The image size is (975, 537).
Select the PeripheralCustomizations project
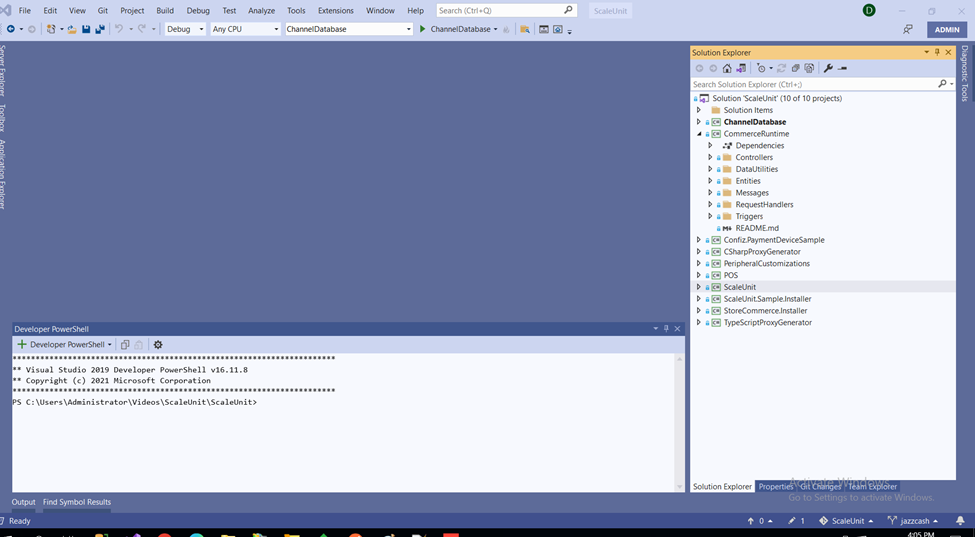point(767,264)
